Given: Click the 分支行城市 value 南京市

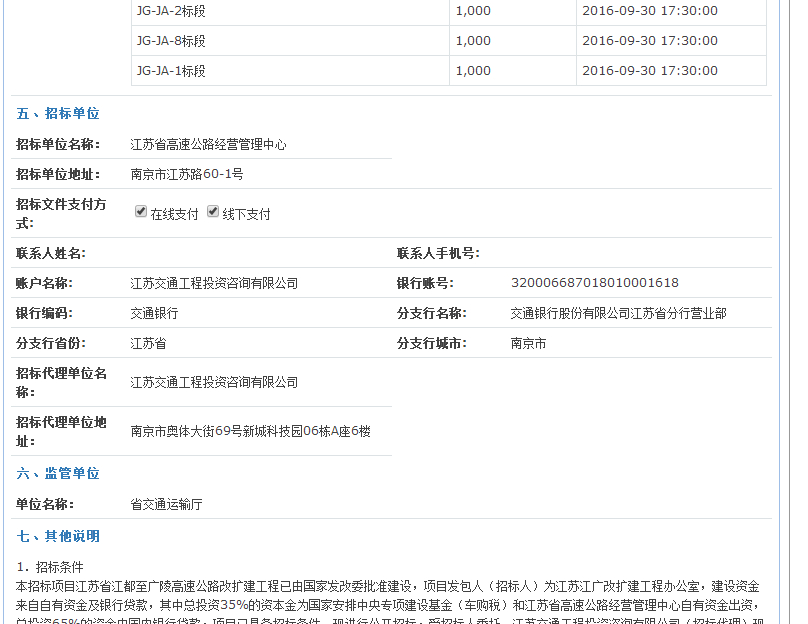Looking at the screenshot, I should [528, 344].
